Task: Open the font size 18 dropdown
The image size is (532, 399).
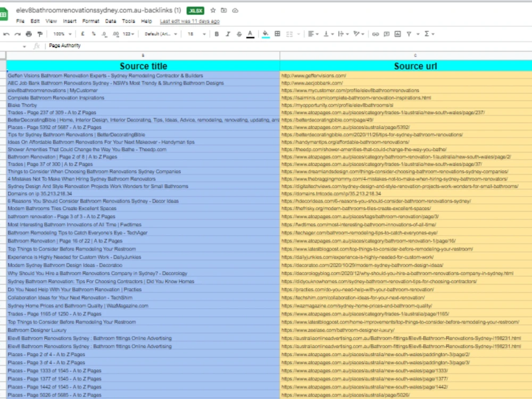Action: (197, 34)
